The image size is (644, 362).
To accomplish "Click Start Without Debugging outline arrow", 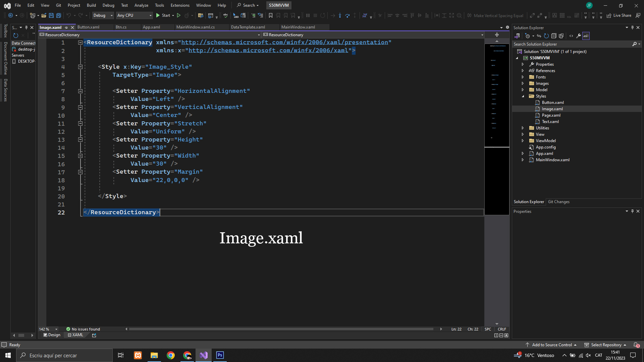I will coord(179,15).
